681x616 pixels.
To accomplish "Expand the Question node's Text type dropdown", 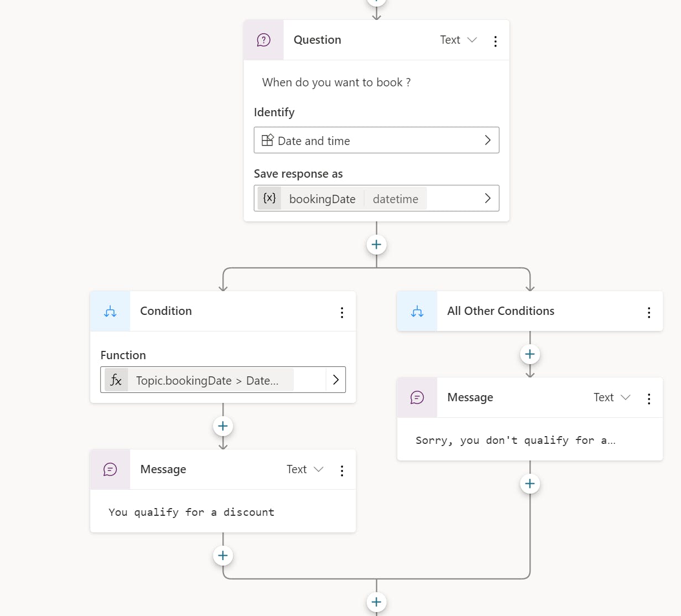I will (458, 40).
